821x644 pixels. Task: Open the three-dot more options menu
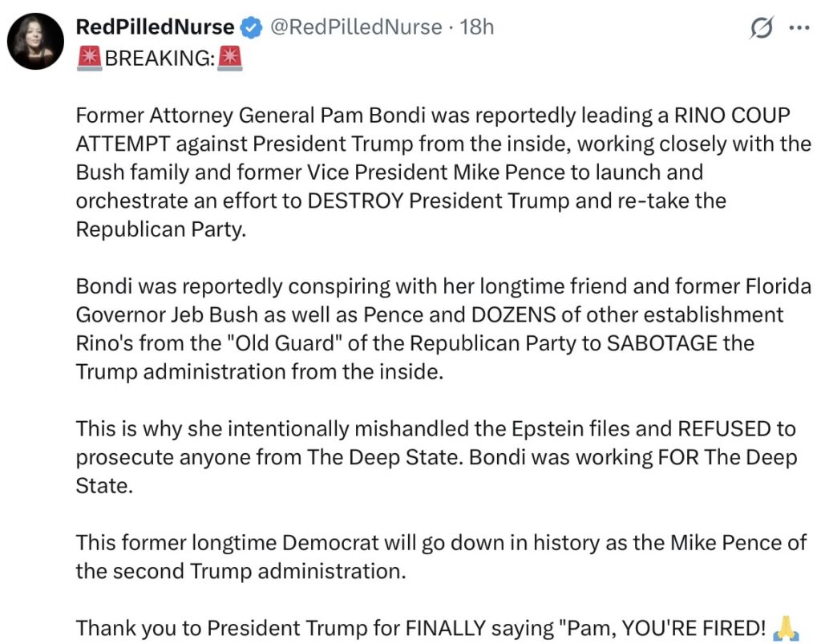tap(799, 27)
